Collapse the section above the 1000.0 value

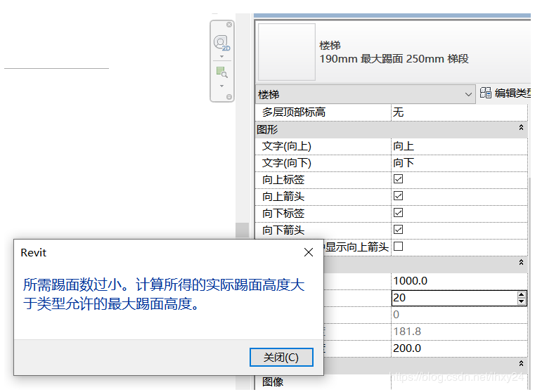pos(521,263)
